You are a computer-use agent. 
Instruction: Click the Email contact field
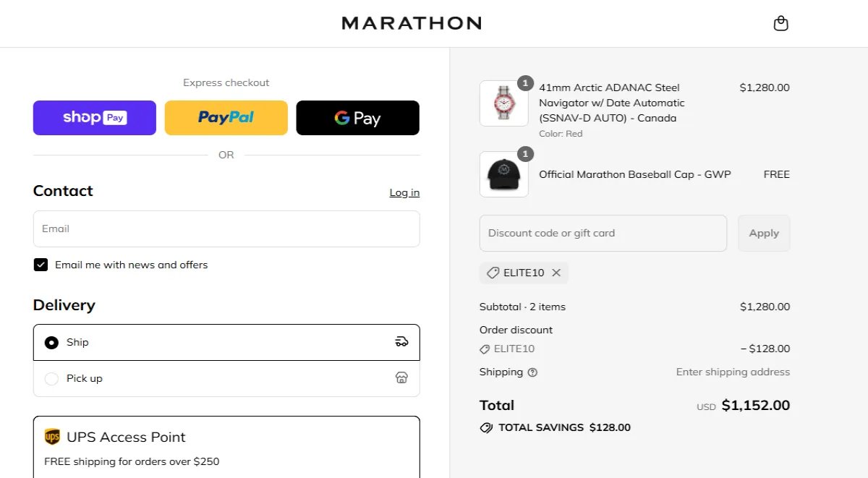[226, 229]
